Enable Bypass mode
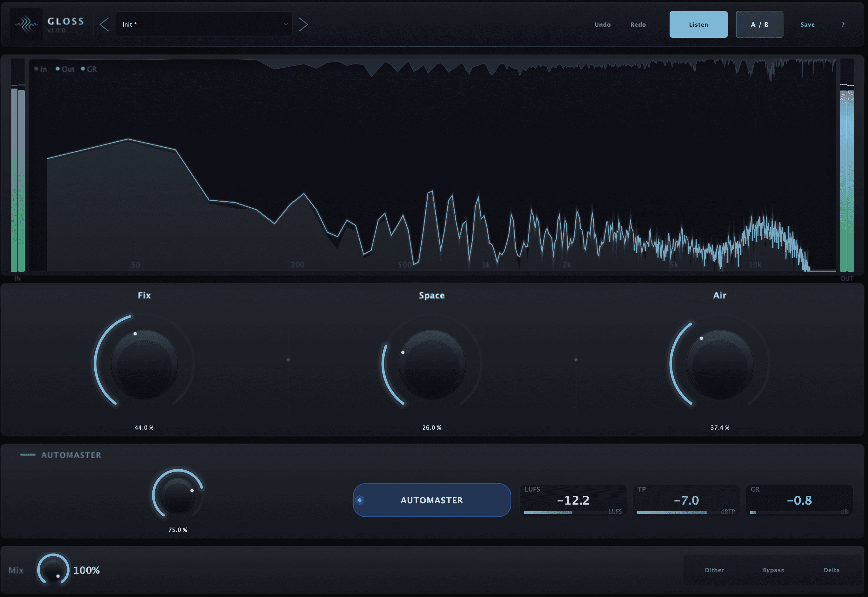Image resolution: width=868 pixels, height=597 pixels. tap(773, 570)
